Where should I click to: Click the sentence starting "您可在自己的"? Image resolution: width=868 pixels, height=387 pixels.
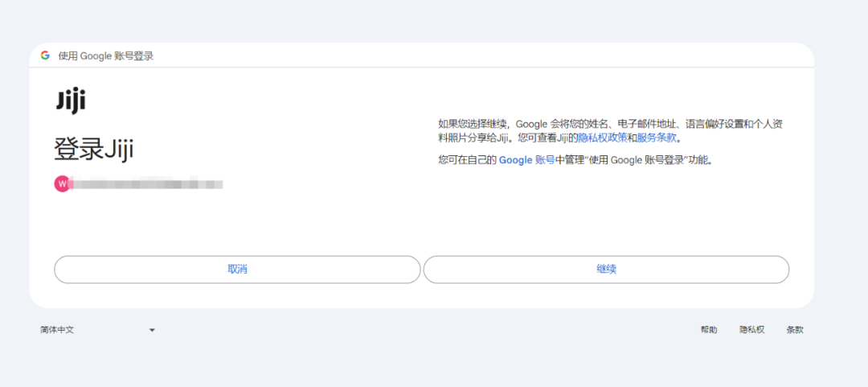click(x=575, y=160)
